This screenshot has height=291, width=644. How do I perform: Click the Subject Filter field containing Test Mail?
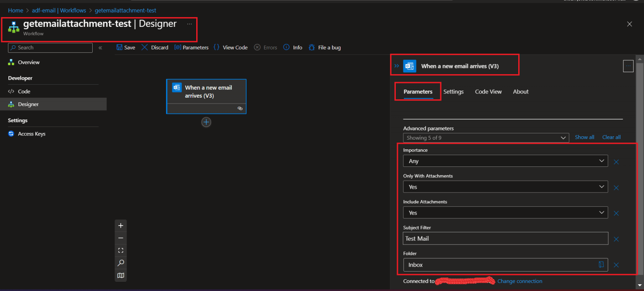tap(505, 238)
